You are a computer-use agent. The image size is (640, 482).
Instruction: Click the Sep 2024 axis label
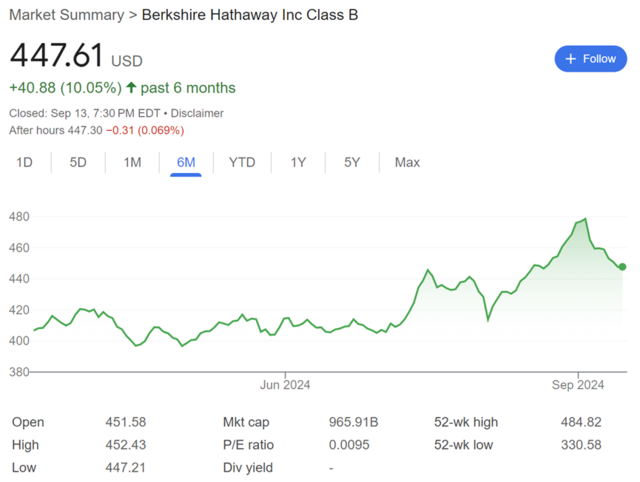pos(578,385)
